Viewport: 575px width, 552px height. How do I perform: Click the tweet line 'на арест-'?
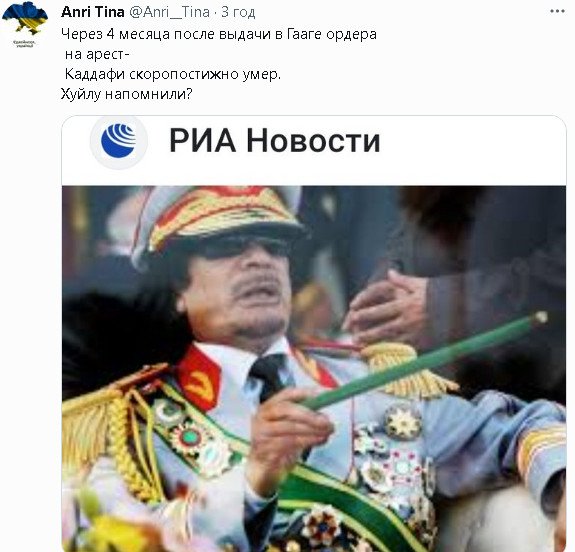(97, 54)
